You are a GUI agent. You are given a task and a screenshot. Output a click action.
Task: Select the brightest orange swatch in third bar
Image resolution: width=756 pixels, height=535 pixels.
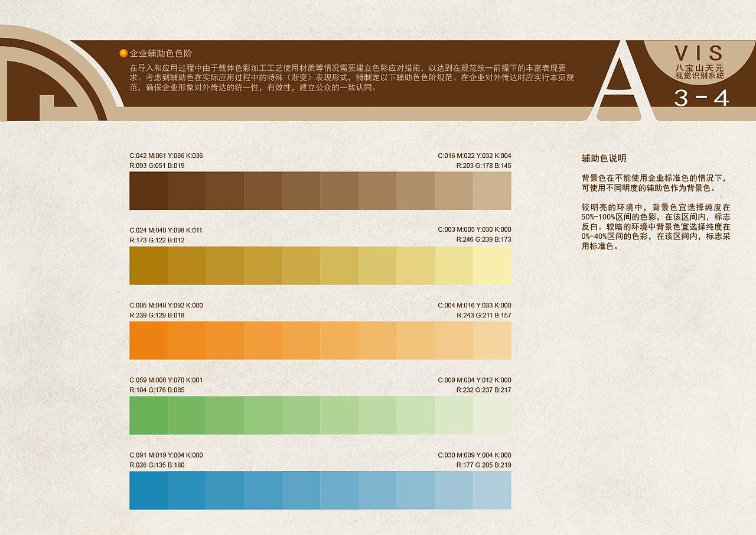[148, 341]
